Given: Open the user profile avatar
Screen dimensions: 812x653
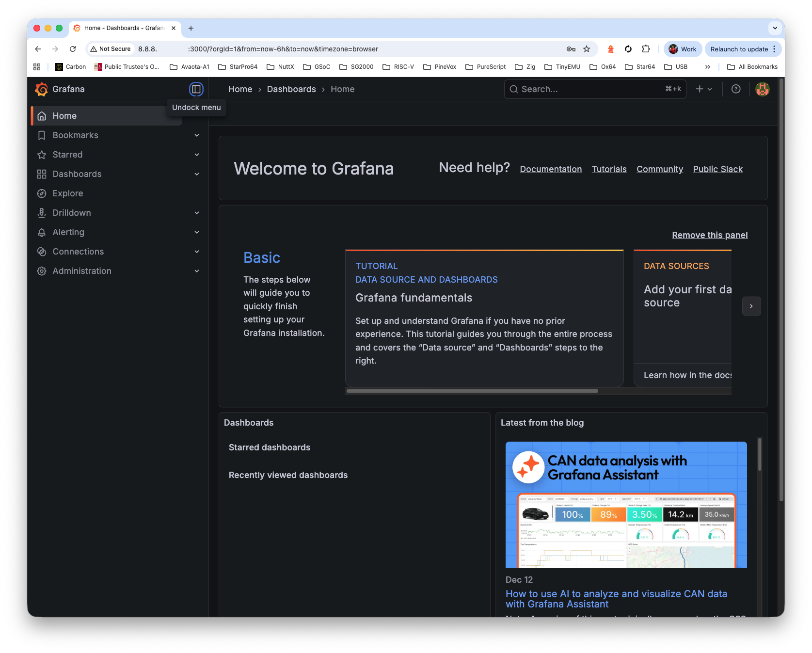Looking at the screenshot, I should pos(762,89).
